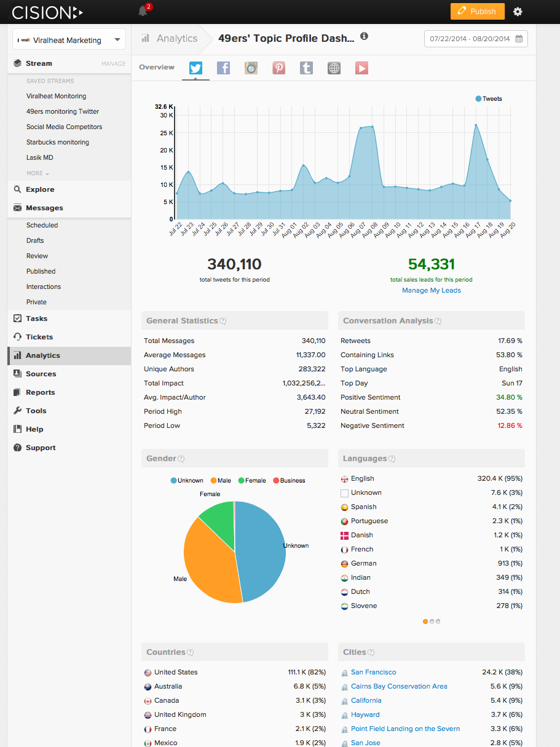Screen dimensions: 560x747
Task: View Tumblr analytics
Action: 306,68
